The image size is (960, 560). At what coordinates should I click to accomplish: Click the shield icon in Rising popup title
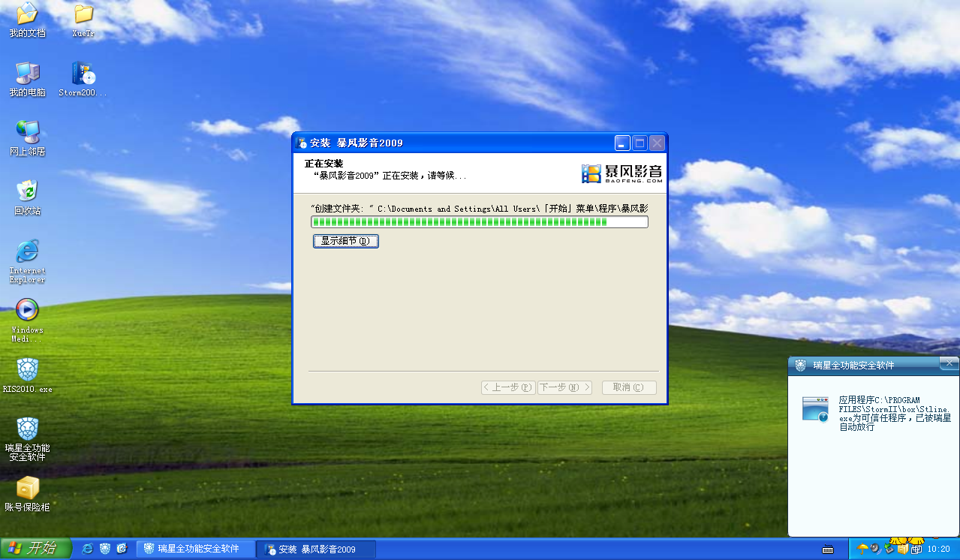[x=800, y=366]
